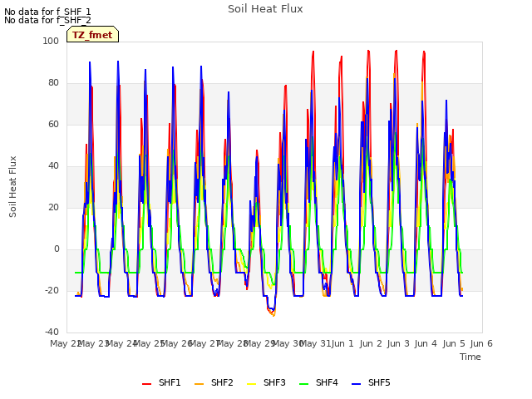
Task: Click the Jun 5 x-axis date label
Action: pos(454,343)
